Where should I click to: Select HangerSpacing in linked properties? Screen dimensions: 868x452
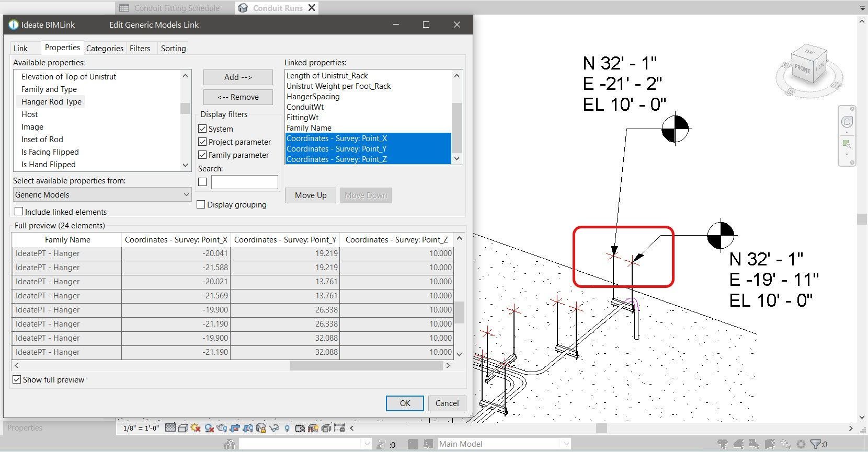click(x=368, y=96)
